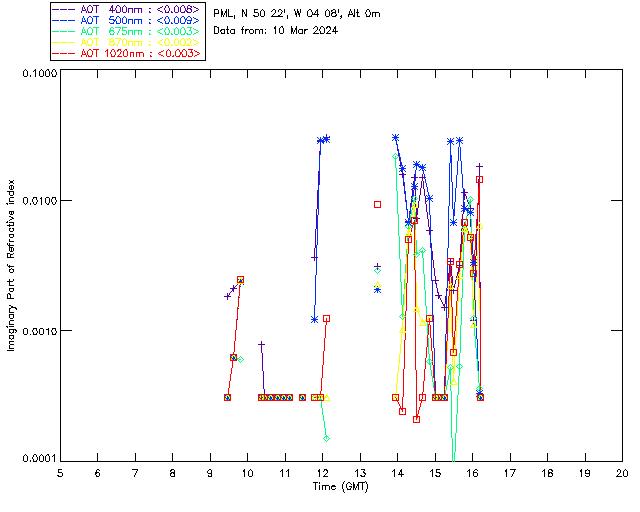Click the 0.0001 y-axis label
Screen dimensions: 640x512
point(39,459)
